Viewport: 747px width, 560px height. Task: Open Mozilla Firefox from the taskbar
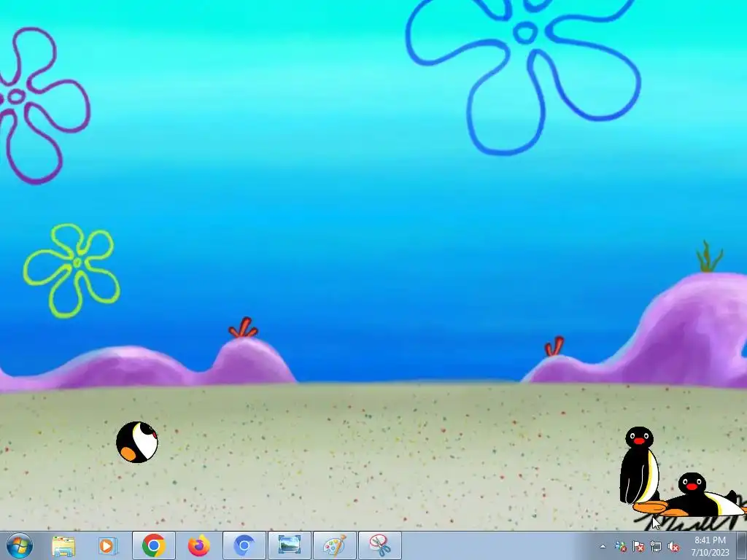(198, 545)
